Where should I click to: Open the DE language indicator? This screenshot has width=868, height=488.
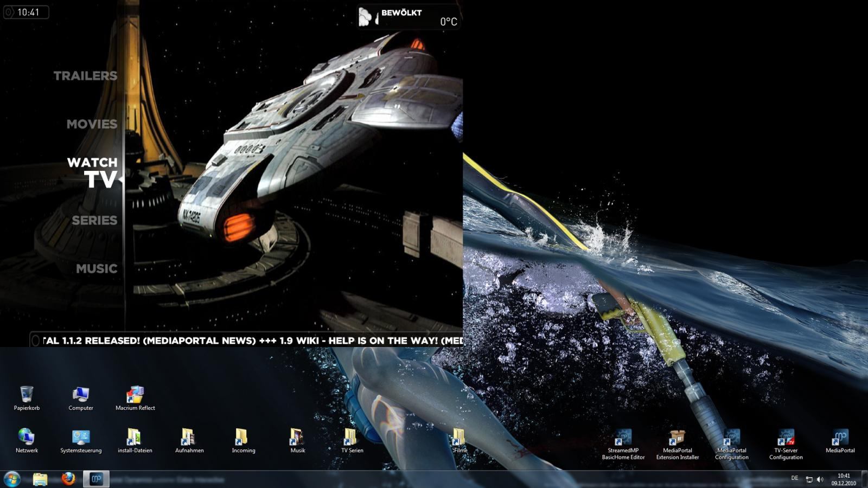point(795,478)
